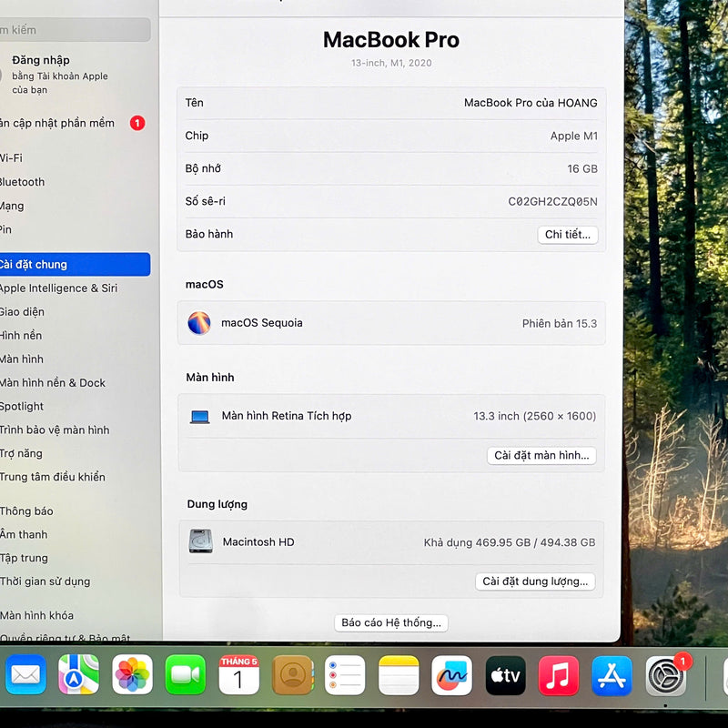Image resolution: width=728 pixels, height=728 pixels.
Task: Select Màn hình khóa in the sidebar
Action: pyautogui.click(x=36, y=615)
